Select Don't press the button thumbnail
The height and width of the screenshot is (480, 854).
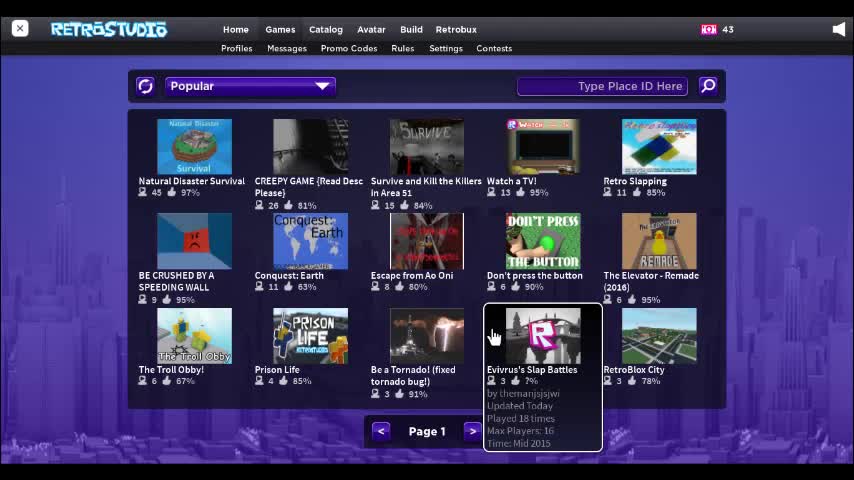(543, 241)
